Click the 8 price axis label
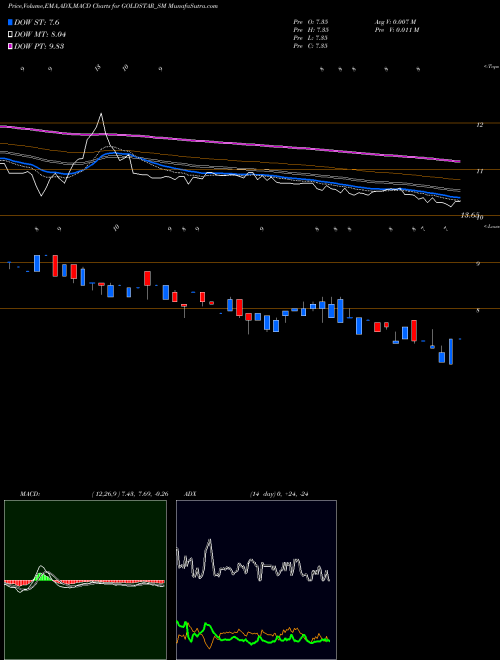Image resolution: width=500 pixels, height=660 pixels. pos(478,311)
